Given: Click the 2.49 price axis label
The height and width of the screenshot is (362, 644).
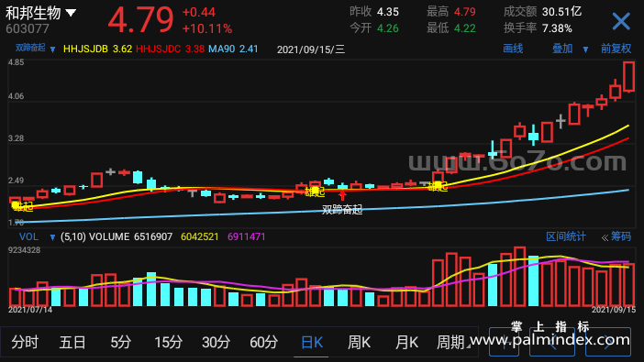Looking at the screenshot, I should pos(16,181).
